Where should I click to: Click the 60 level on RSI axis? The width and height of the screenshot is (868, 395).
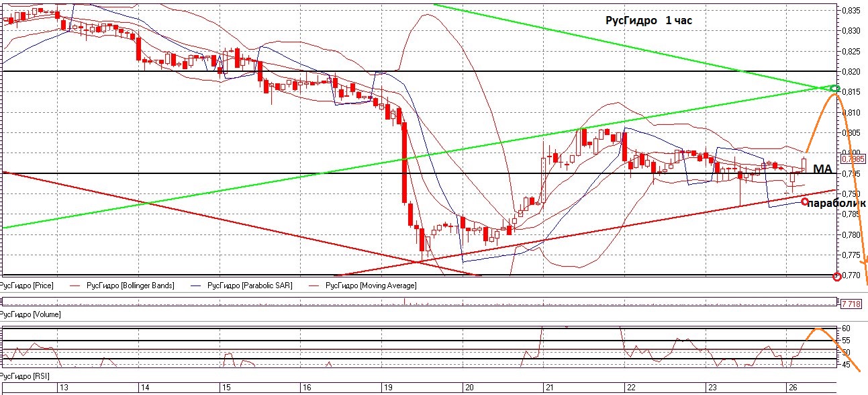tap(847, 328)
